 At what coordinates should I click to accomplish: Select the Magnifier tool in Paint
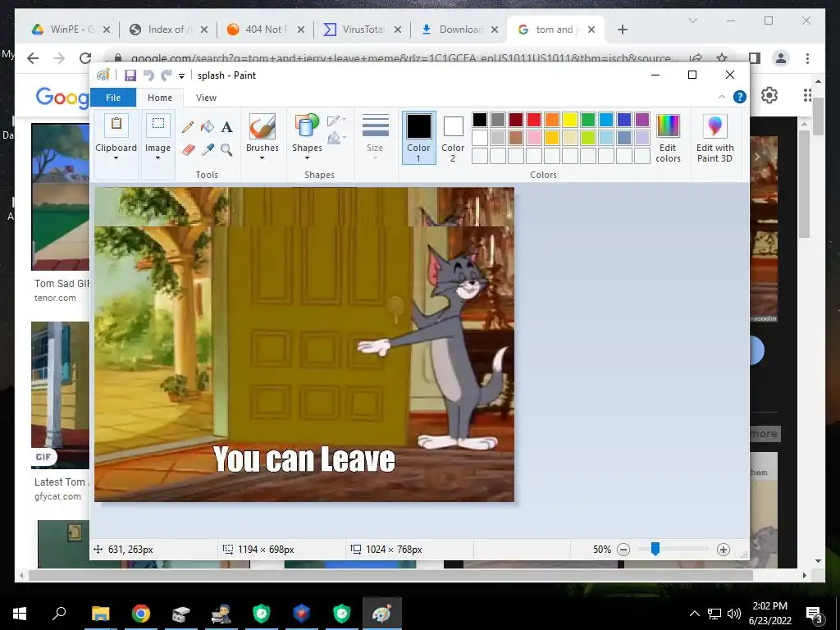click(226, 149)
